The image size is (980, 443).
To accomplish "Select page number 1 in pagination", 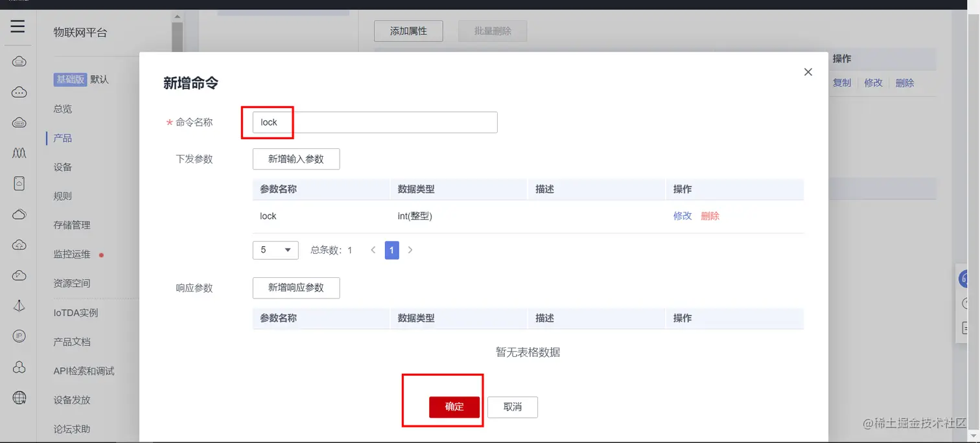I will 391,250.
